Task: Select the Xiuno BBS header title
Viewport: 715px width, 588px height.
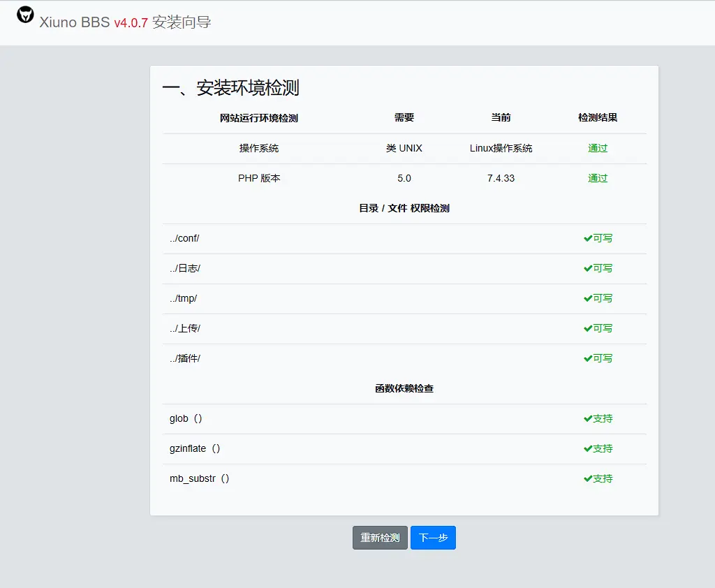Action: point(74,22)
